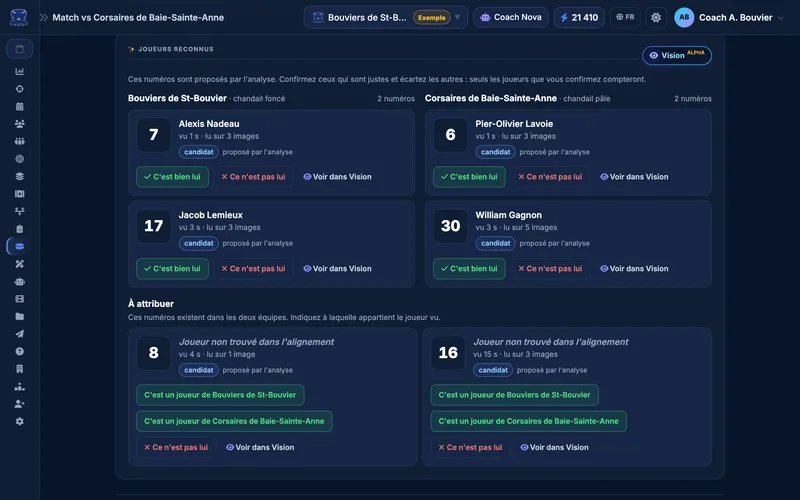Open the stacked layers sidebar icon
Viewport: 800px width, 500px height.
click(19, 177)
